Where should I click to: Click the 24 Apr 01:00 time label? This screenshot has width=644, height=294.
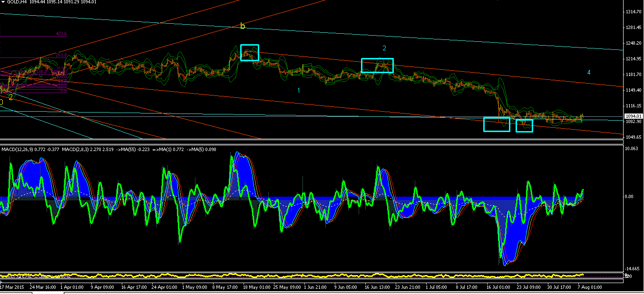pos(165,287)
